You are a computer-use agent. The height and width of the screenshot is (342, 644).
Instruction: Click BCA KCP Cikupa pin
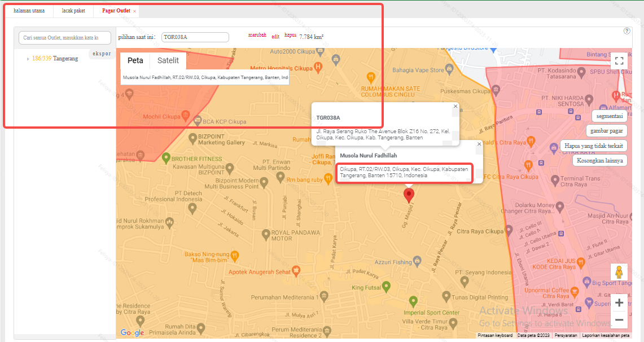[197, 121]
